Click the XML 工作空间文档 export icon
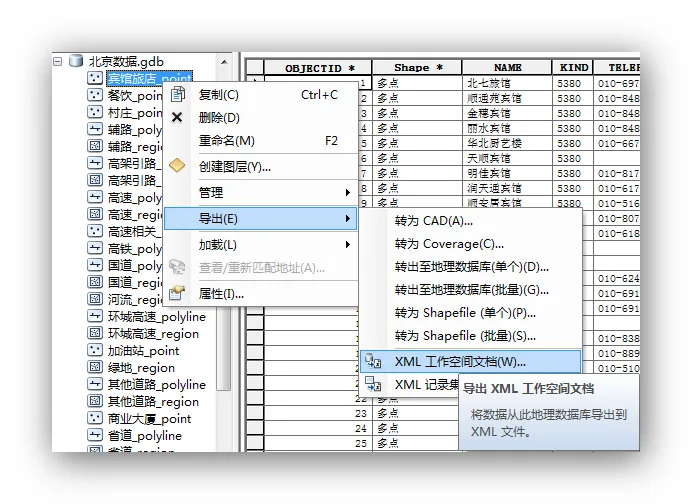This screenshot has height=504, width=692. pyautogui.click(x=373, y=361)
